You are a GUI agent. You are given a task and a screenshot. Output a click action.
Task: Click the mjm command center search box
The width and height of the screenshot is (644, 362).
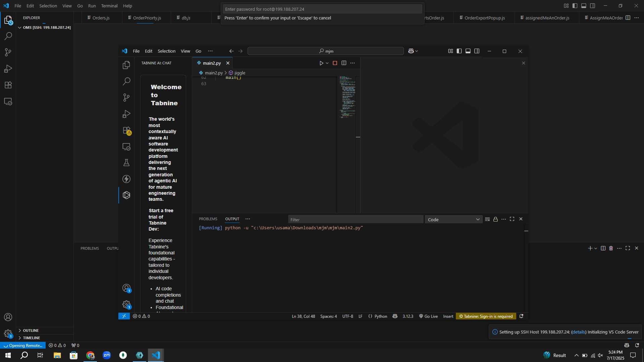(x=325, y=51)
